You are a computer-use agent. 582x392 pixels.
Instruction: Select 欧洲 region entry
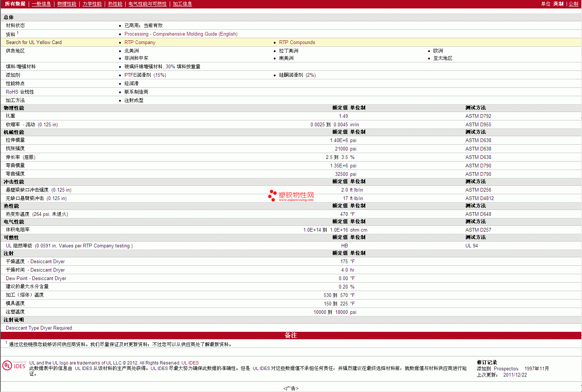[438, 51]
